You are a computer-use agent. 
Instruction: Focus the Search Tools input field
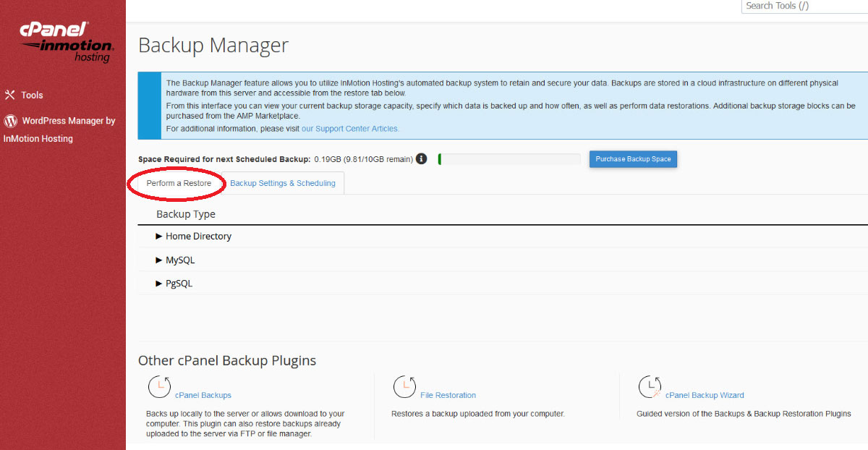[804, 6]
